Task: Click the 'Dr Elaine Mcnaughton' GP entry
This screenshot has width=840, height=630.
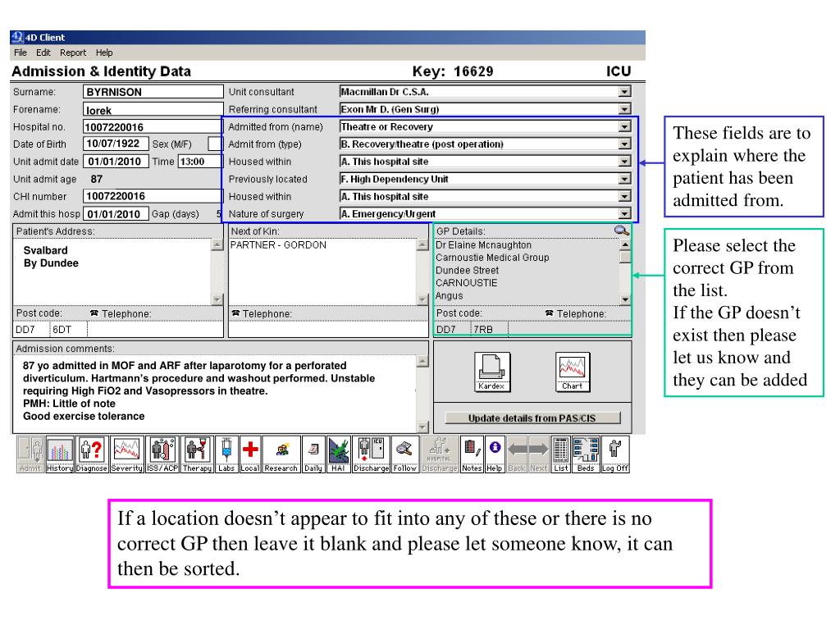Action: pos(483,244)
